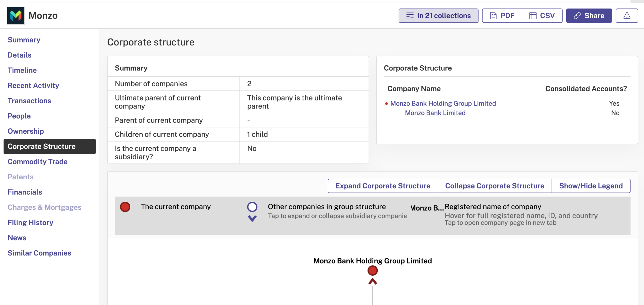Navigate to Financials section
Image resolution: width=644 pixels, height=305 pixels.
[x=25, y=191]
